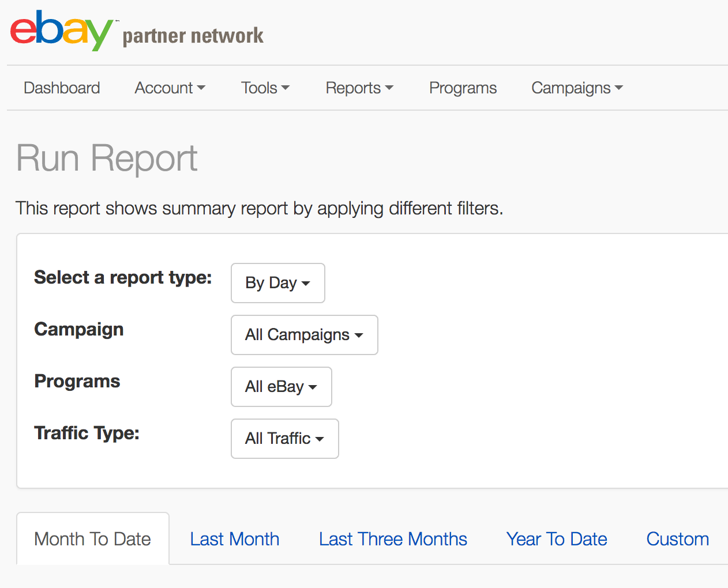728x588 pixels.
Task: Expand the Tools menu
Action: pos(265,88)
